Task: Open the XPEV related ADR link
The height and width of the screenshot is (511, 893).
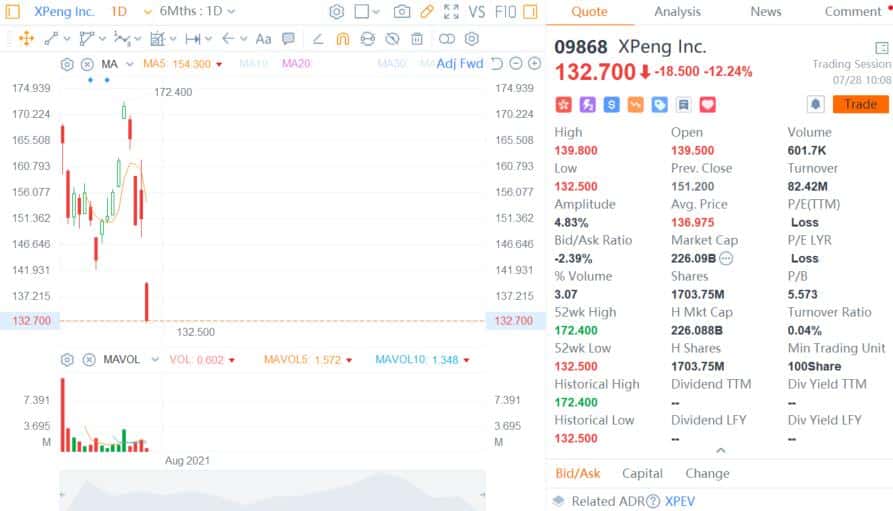Action: (679, 501)
